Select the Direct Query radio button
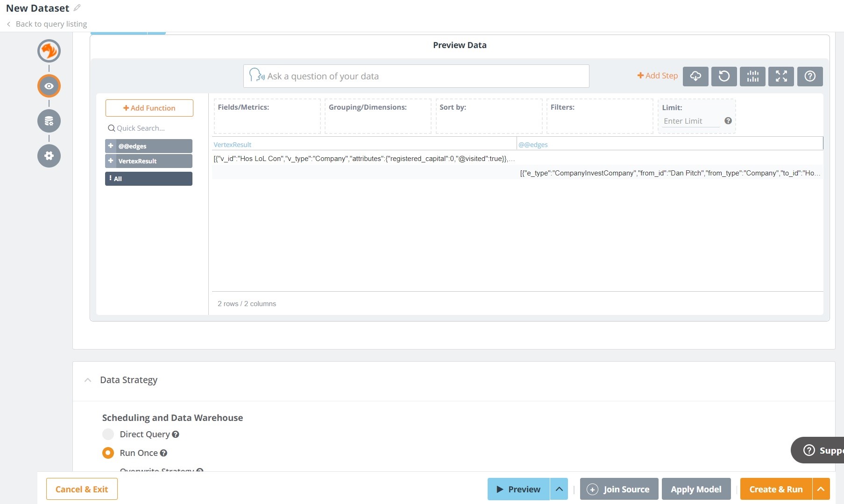844x504 pixels. [x=108, y=434]
